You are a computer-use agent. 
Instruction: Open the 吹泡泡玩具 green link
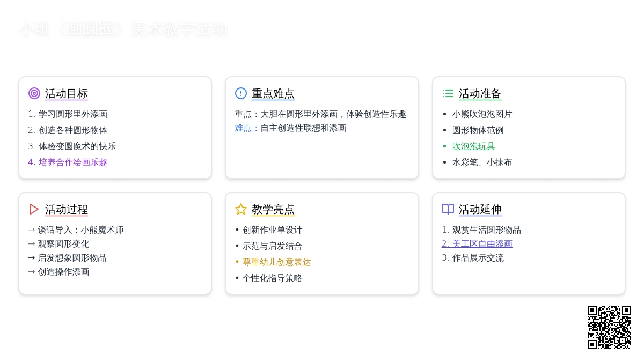coord(474,146)
